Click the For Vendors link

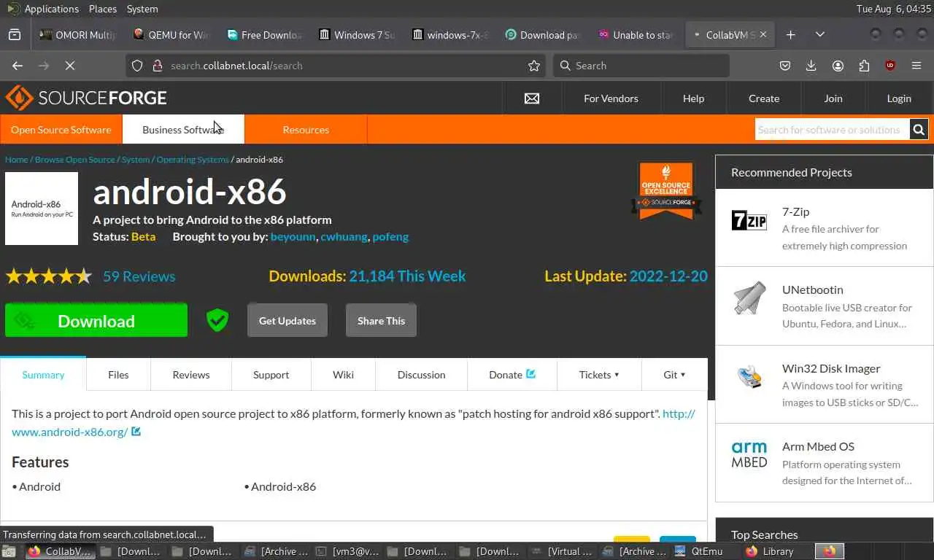[x=611, y=98]
